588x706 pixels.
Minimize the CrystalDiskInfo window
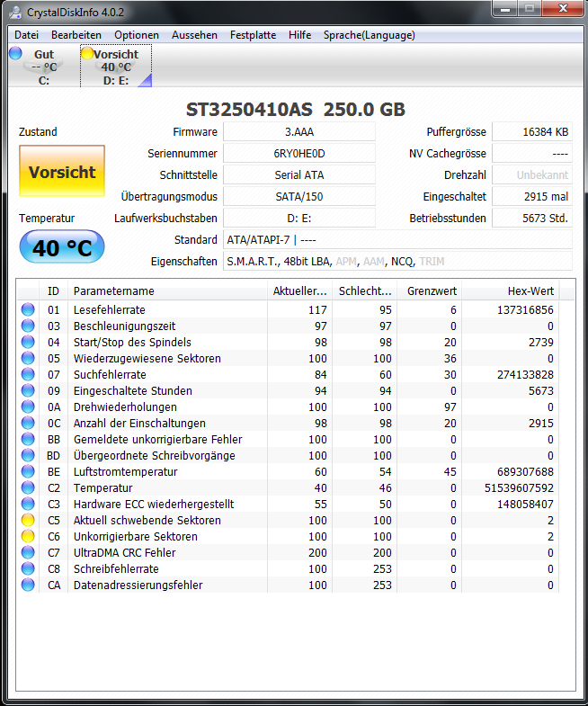[x=505, y=9]
